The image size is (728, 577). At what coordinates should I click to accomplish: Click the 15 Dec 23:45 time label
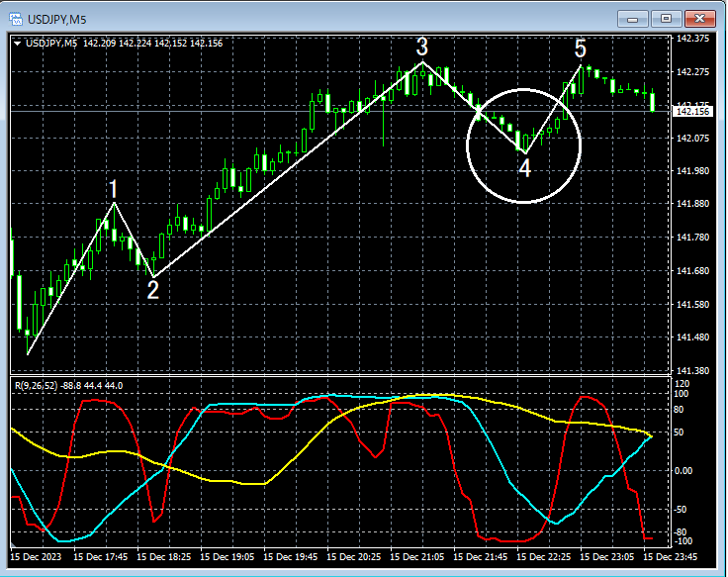click(670, 556)
